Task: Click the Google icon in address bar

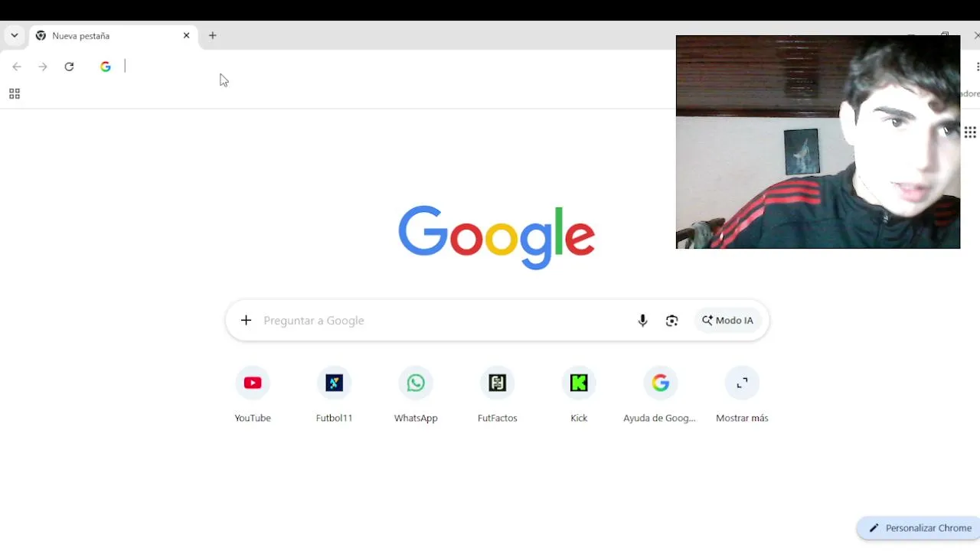Action: click(x=106, y=67)
